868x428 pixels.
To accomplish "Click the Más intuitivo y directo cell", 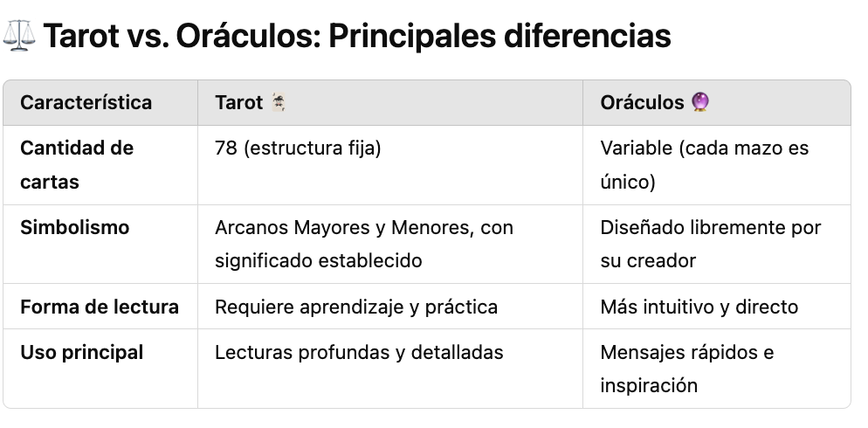I will (x=699, y=307).
